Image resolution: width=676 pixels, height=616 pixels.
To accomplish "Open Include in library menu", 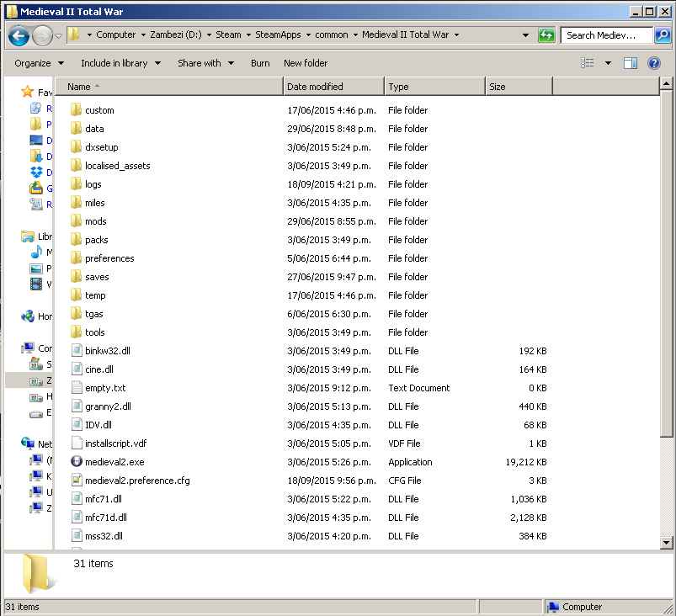I will (121, 63).
